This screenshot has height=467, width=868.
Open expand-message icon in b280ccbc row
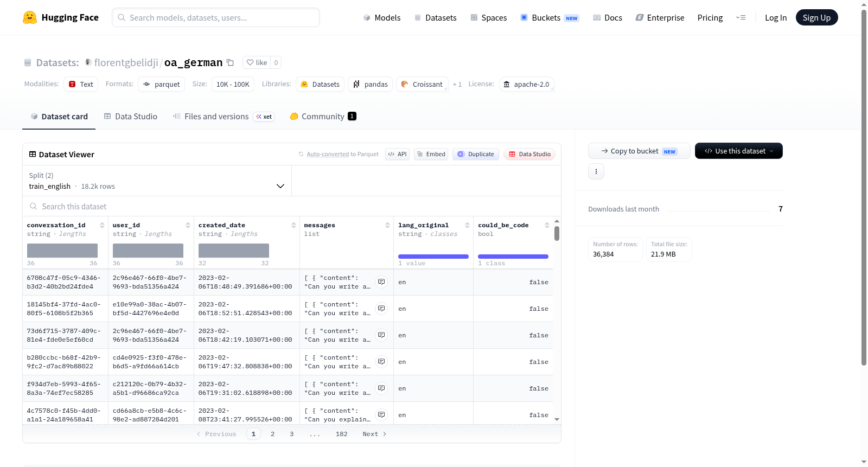pos(381,362)
